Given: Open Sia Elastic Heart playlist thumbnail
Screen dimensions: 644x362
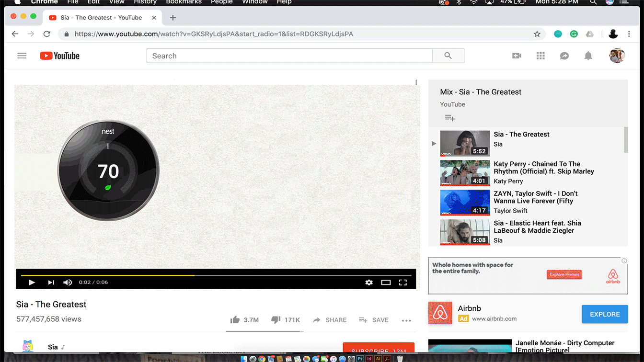Looking at the screenshot, I should (x=465, y=232).
